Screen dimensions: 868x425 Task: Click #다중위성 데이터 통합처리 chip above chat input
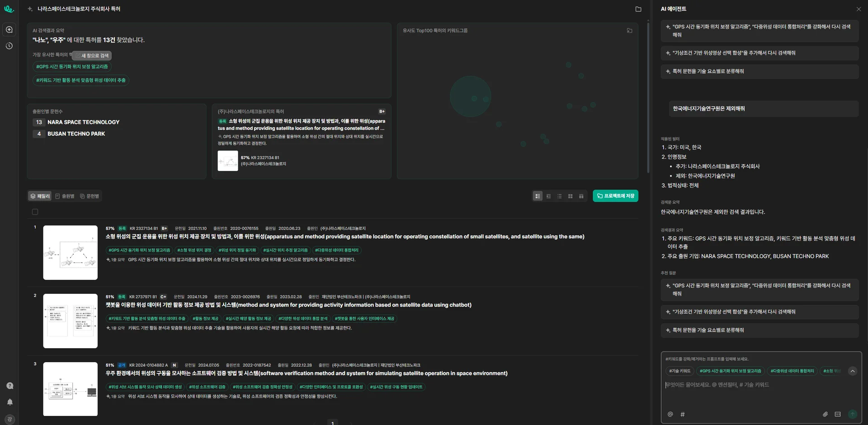[x=792, y=371]
